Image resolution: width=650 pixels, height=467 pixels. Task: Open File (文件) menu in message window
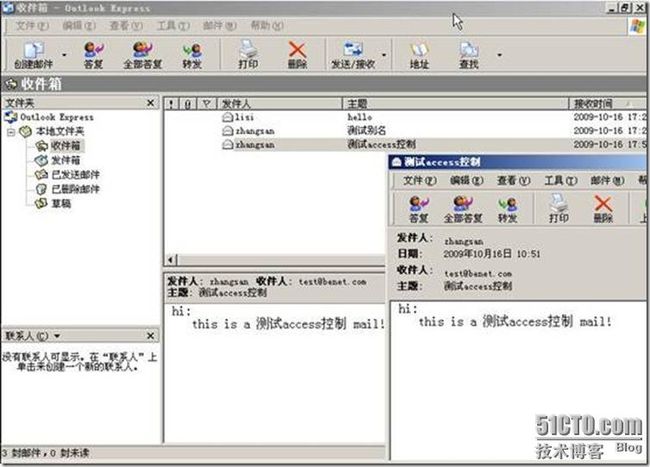point(420,181)
